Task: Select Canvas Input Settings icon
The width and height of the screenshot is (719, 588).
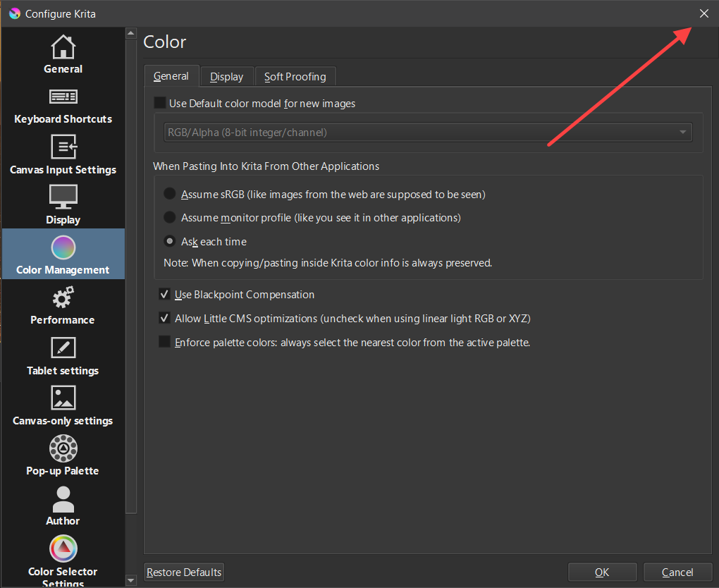Action: pos(63,147)
